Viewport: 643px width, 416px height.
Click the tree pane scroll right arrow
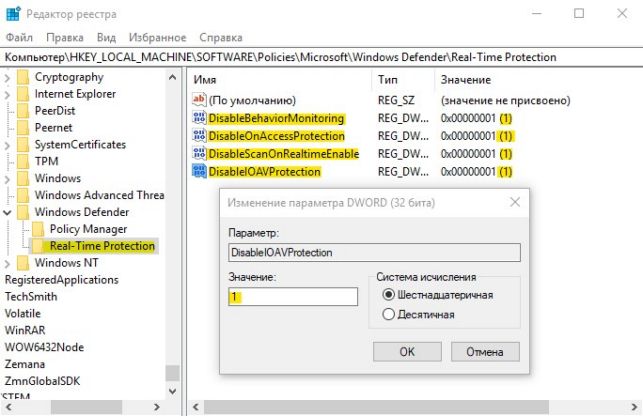click(x=157, y=407)
